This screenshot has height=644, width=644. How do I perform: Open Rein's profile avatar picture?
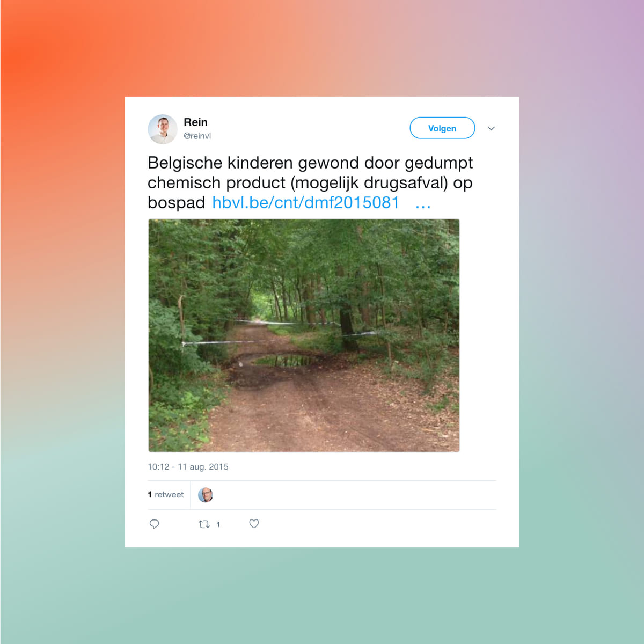point(163,129)
